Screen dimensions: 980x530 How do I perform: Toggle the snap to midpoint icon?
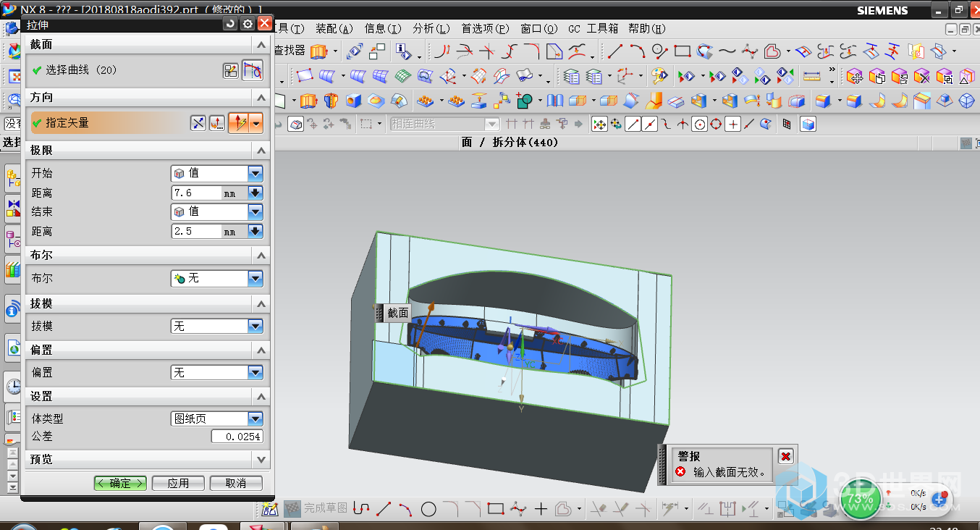[x=650, y=124]
